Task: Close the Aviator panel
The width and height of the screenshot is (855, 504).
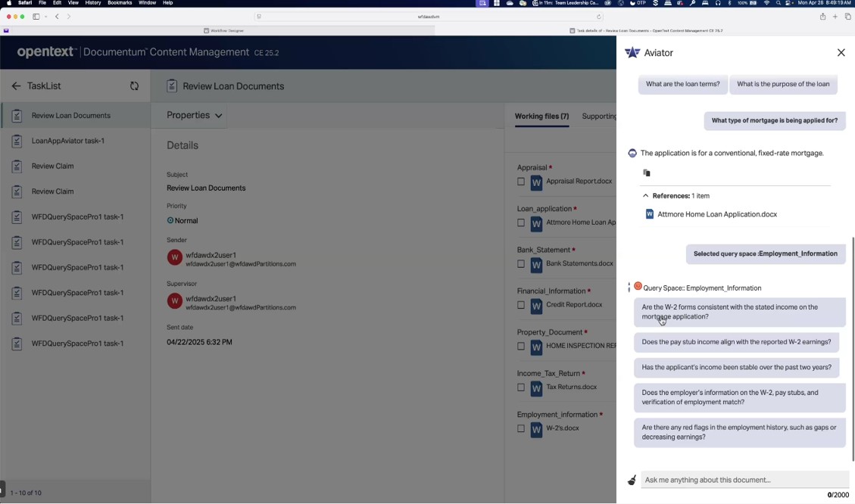Action: coord(841,53)
